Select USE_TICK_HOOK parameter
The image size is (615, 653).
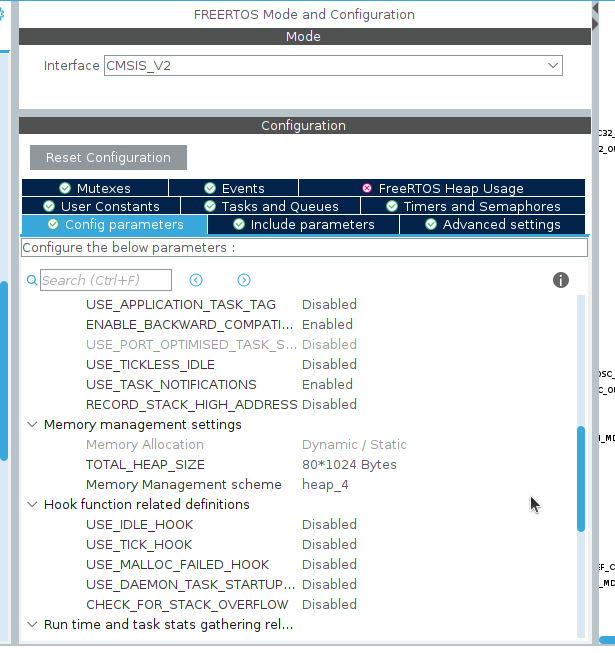(139, 545)
